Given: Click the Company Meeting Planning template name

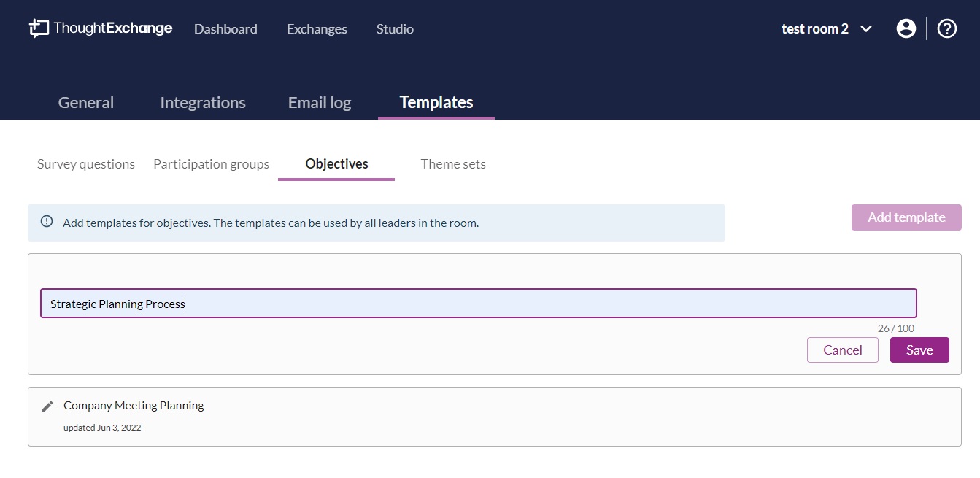Looking at the screenshot, I should click(134, 405).
